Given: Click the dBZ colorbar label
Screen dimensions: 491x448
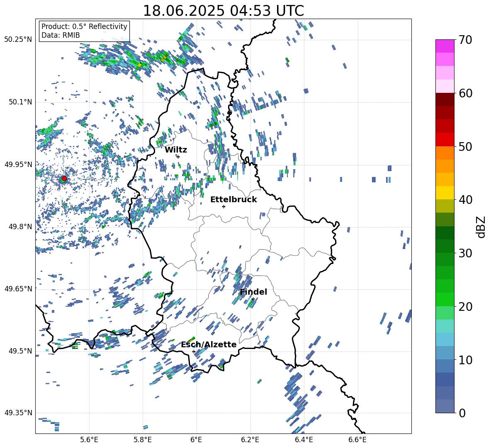Looking at the screenshot, I should pyautogui.click(x=481, y=227).
